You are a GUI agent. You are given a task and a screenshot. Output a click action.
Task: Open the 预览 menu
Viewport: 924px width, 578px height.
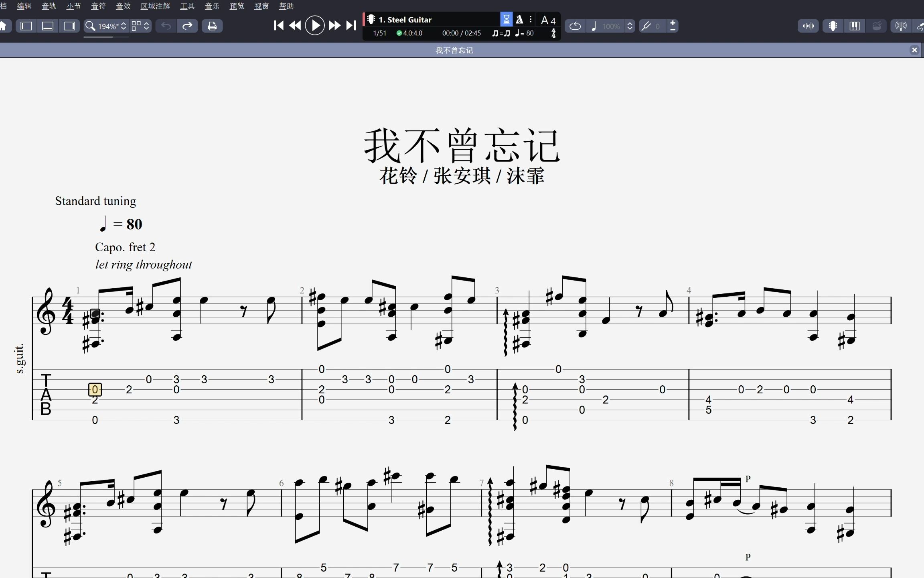(x=237, y=6)
